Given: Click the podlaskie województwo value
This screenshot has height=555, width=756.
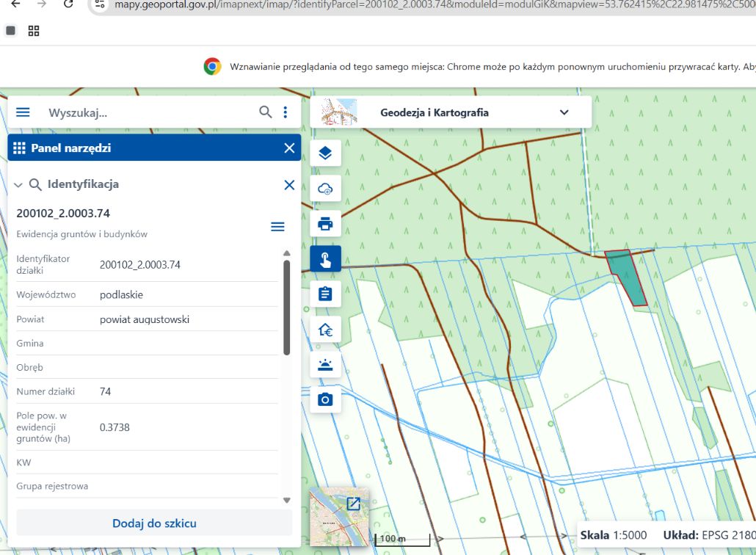Looking at the screenshot, I should click(122, 294).
